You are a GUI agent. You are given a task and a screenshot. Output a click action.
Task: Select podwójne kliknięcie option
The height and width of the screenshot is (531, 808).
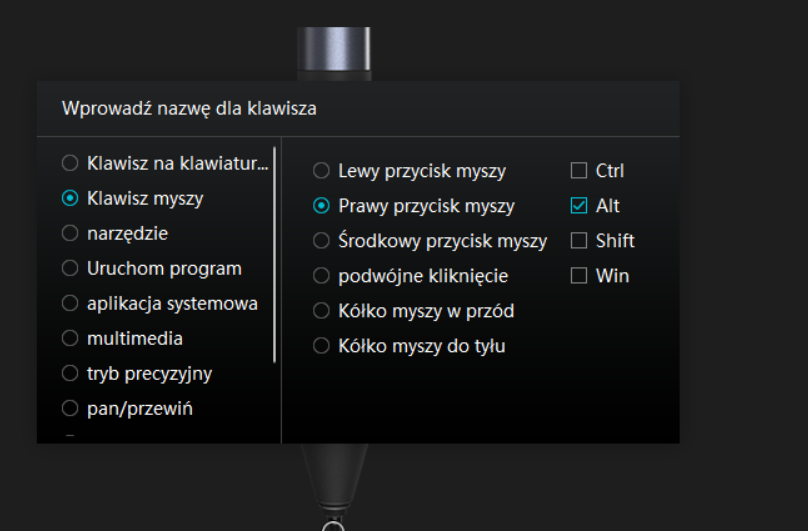tap(321, 276)
